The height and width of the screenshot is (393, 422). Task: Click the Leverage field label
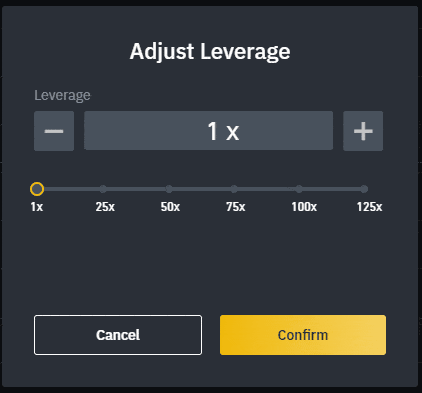(x=62, y=96)
